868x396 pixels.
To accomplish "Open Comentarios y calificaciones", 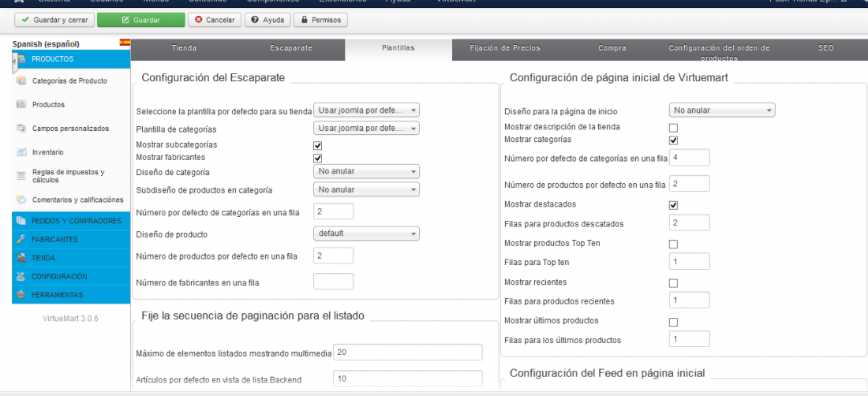I will click(77, 200).
